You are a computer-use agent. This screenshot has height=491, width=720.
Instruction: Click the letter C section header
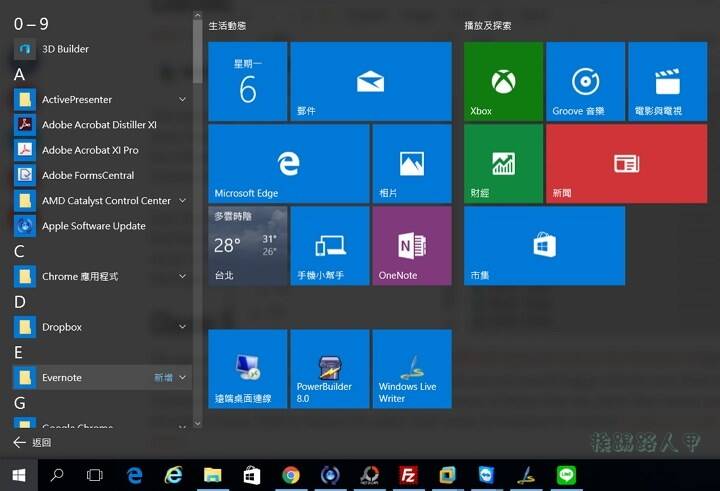tap(19, 251)
